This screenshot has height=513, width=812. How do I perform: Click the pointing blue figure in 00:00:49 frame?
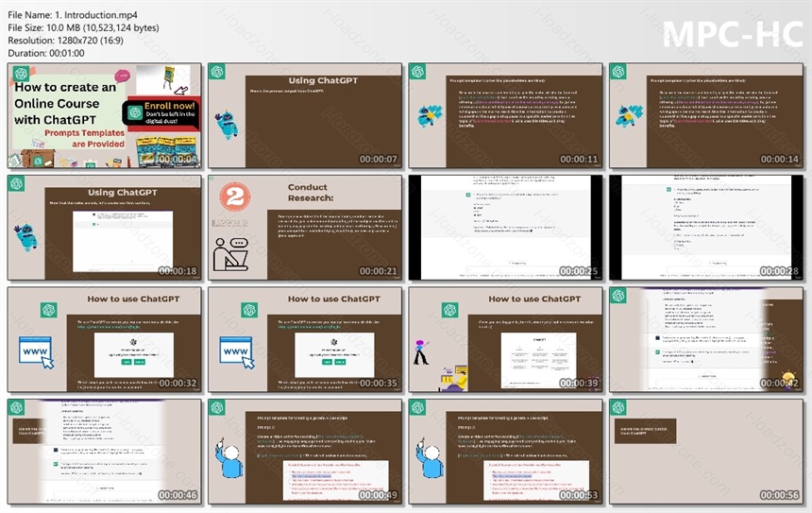228,457
